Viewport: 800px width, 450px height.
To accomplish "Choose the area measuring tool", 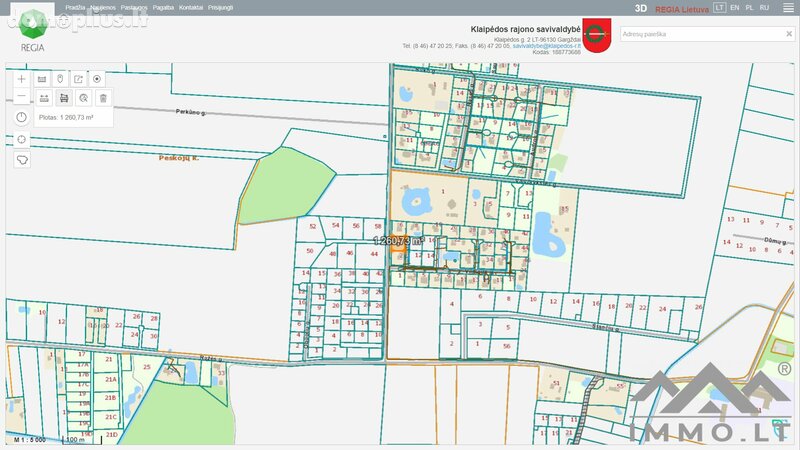I will pos(64,98).
